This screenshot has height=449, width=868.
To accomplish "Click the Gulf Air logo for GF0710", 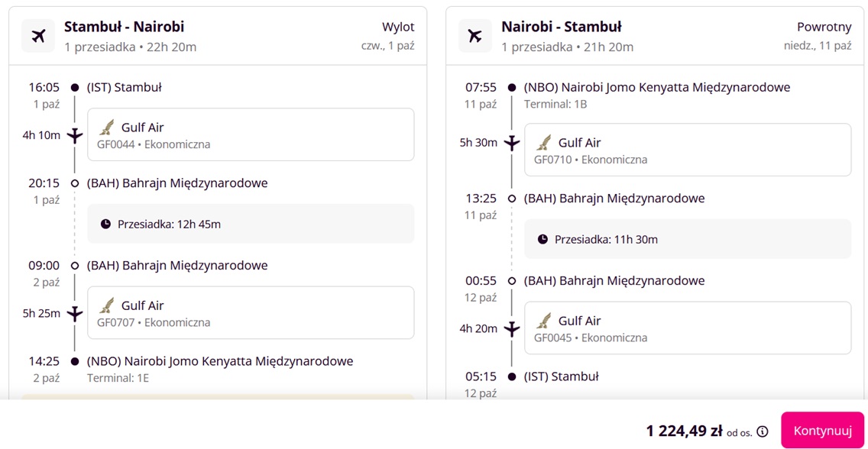I will tap(543, 143).
